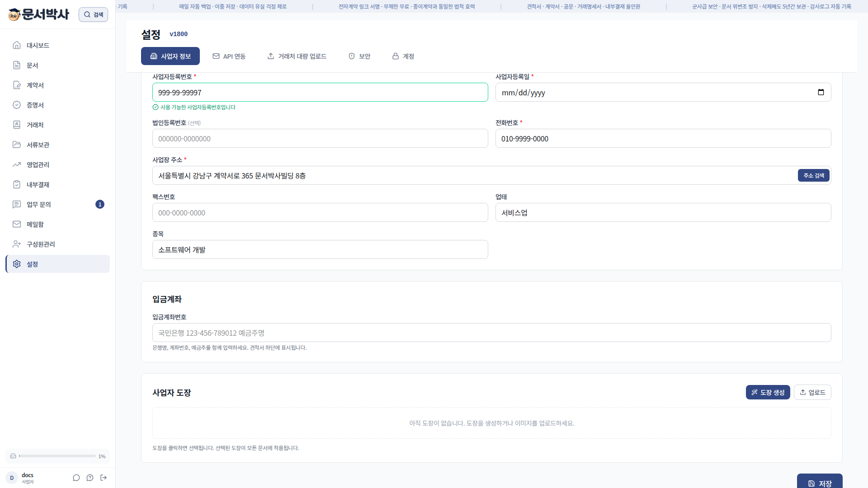Focus the 팩스번호 field
This screenshot has width=868, height=488.
[320, 212]
